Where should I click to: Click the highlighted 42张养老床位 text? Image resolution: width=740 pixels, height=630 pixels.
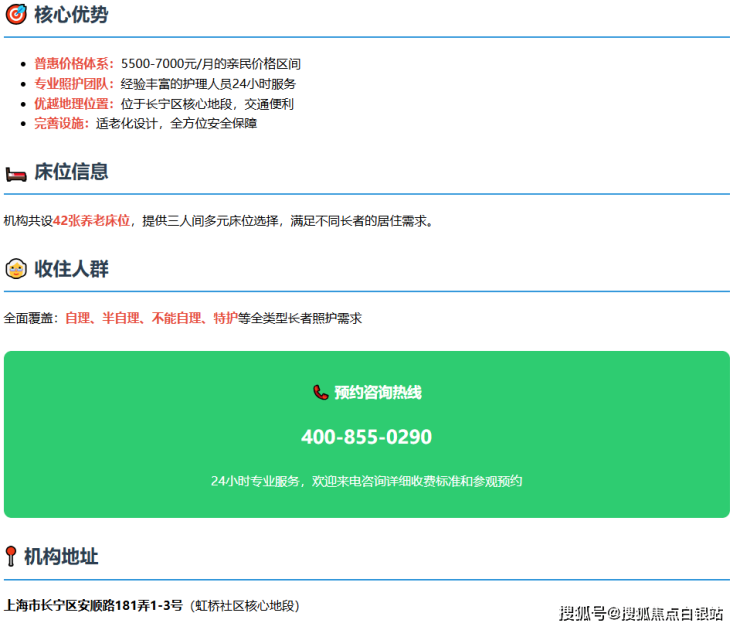click(x=92, y=221)
